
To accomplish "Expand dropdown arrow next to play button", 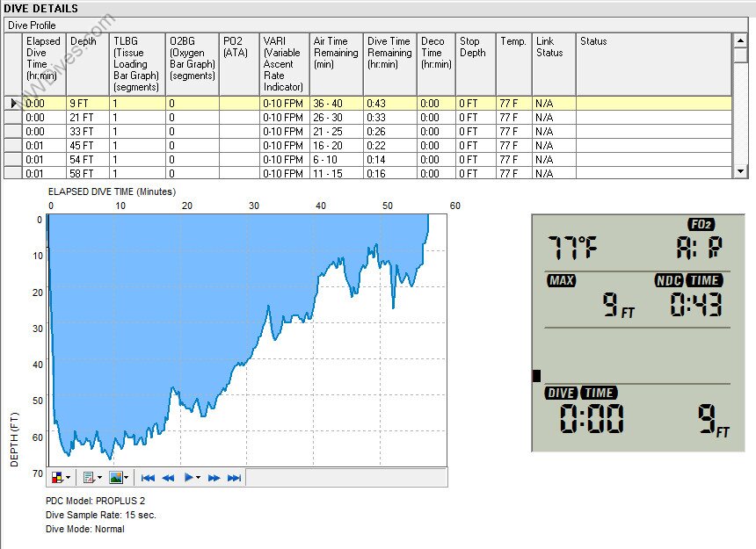I will tap(198, 478).
